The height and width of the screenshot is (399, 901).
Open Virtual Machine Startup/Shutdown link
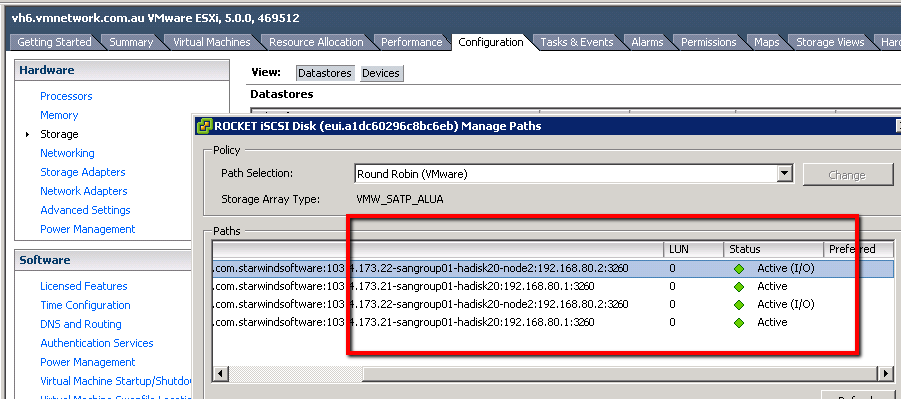[x=115, y=381]
